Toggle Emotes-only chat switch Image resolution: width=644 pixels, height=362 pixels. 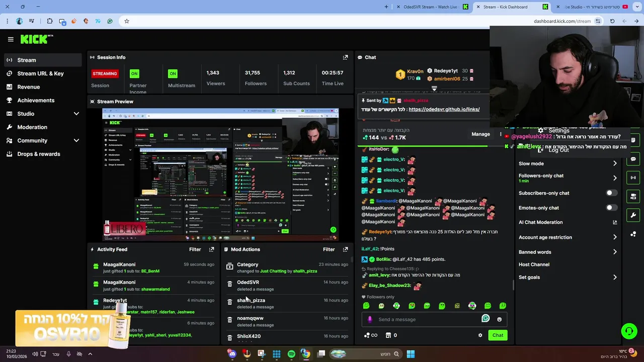click(x=611, y=208)
